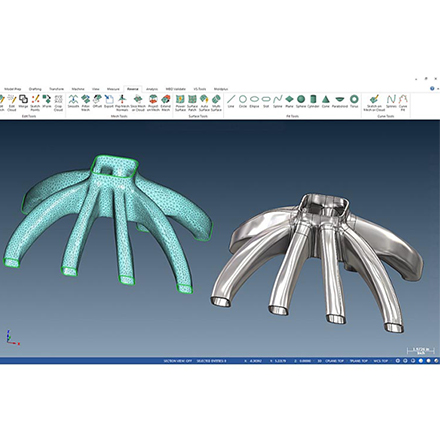Click the Merge tool icon
This screenshot has height=440, width=440.
(x=23, y=101)
